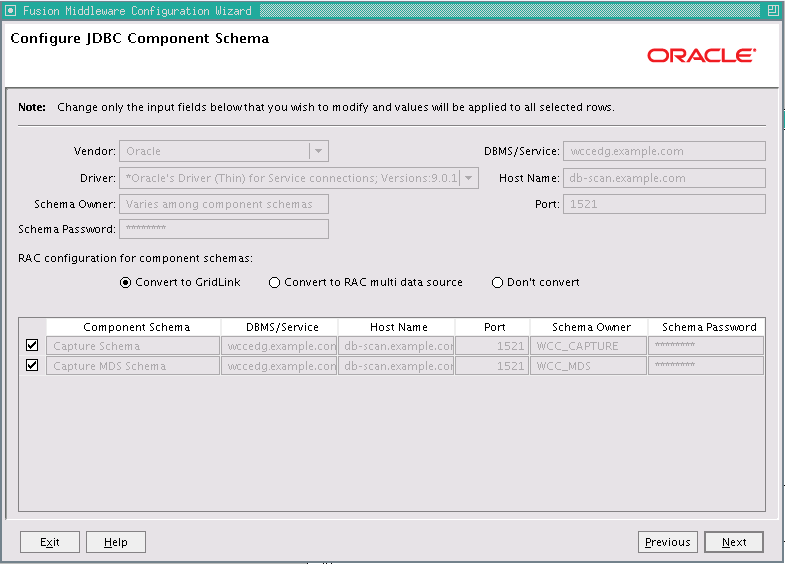This screenshot has width=785, height=564.
Task: Proceed with the Next button
Action: pyautogui.click(x=734, y=542)
